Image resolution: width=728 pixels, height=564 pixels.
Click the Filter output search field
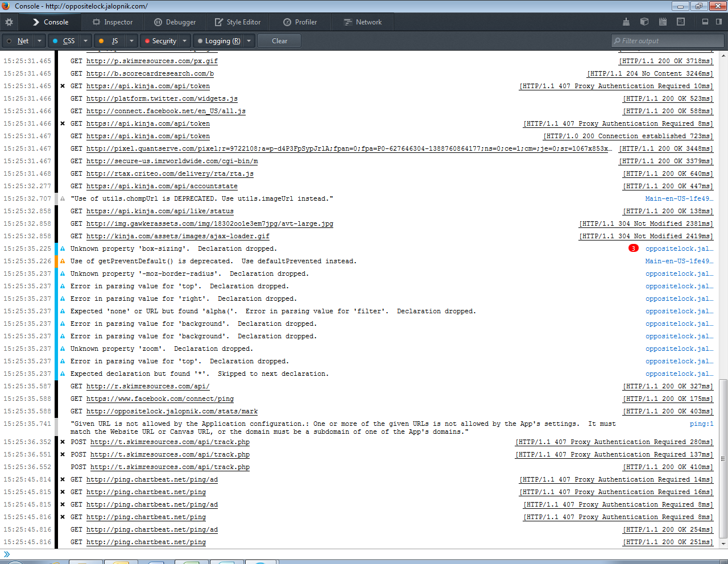point(668,41)
